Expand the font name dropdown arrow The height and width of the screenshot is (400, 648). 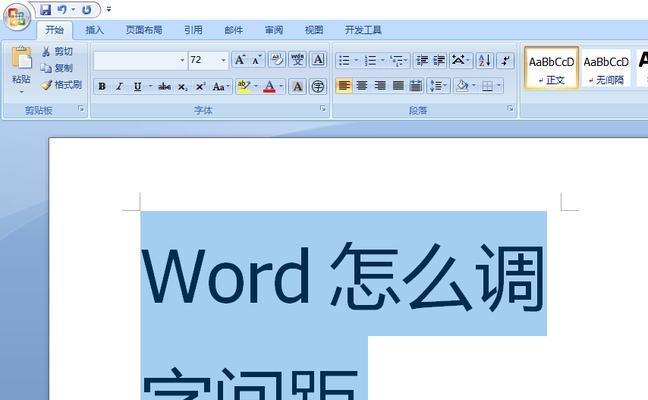[x=182, y=60]
